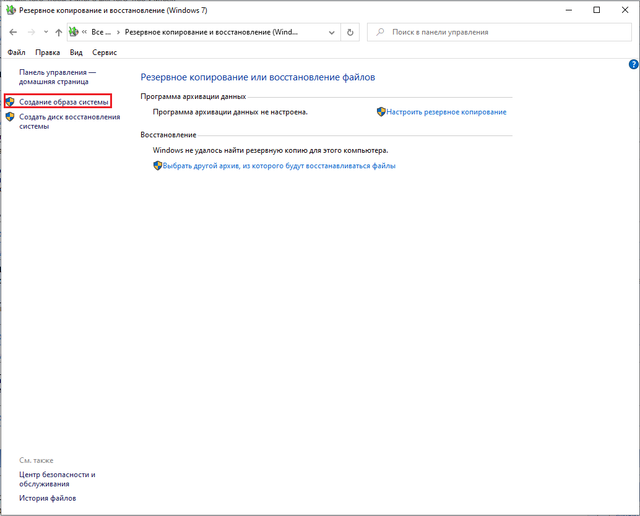640x516 pixels.
Task: Click the shield icon beside 'Создание образа системы'
Action: [10, 102]
